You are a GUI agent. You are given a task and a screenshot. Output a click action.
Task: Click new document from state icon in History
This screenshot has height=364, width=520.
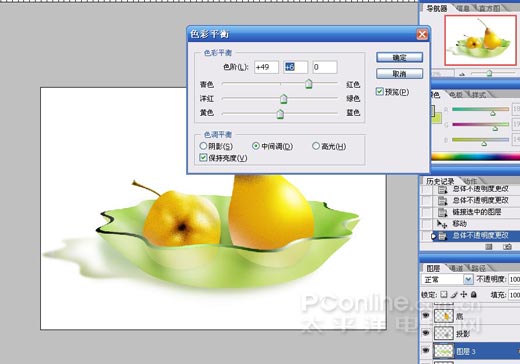pos(489,247)
